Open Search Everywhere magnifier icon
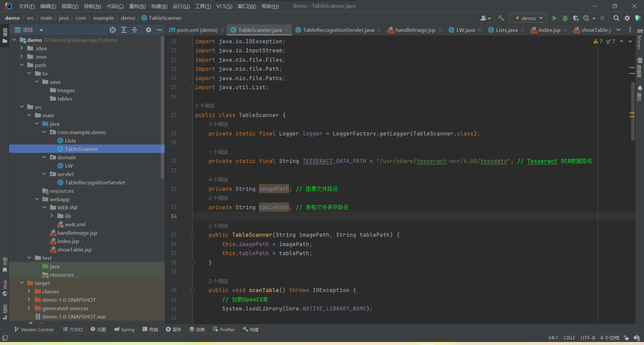Image resolution: width=644 pixels, height=345 pixels. tap(616, 18)
